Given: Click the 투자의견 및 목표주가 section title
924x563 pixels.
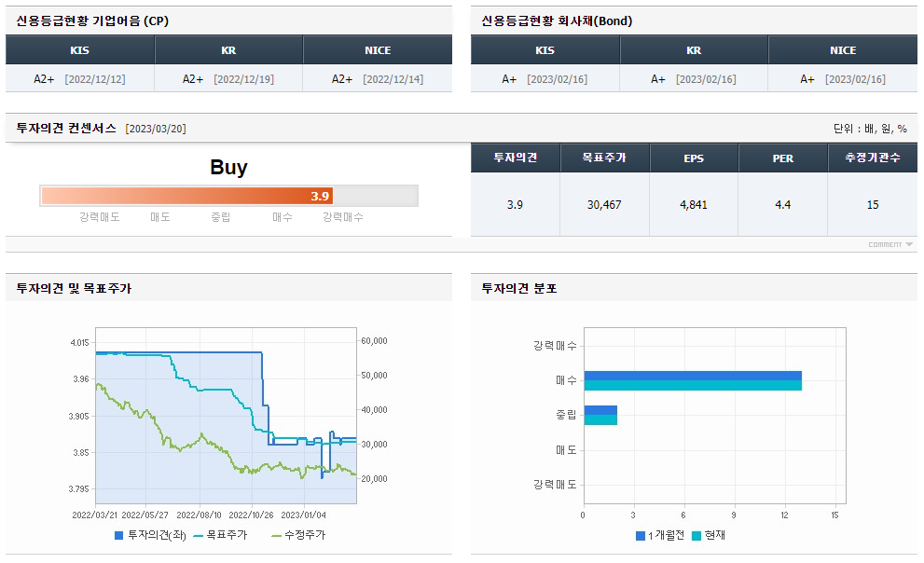Looking at the screenshot, I should pos(75,288).
